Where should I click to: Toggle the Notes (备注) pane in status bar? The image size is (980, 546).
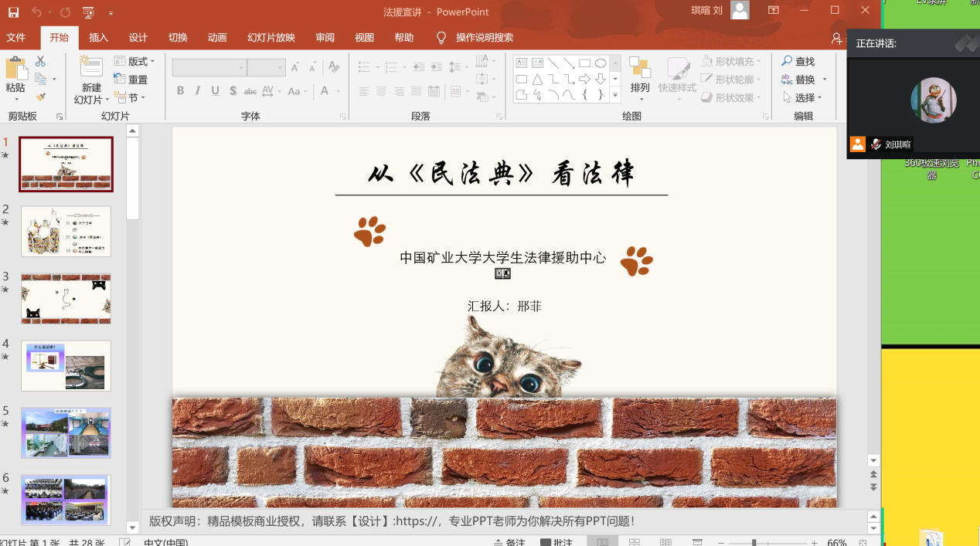pyautogui.click(x=509, y=542)
